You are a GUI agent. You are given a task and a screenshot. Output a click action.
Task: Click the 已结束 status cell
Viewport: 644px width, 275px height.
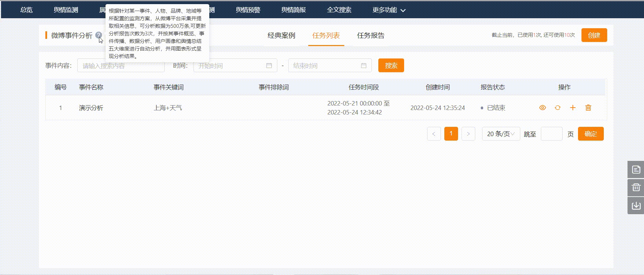pos(493,108)
